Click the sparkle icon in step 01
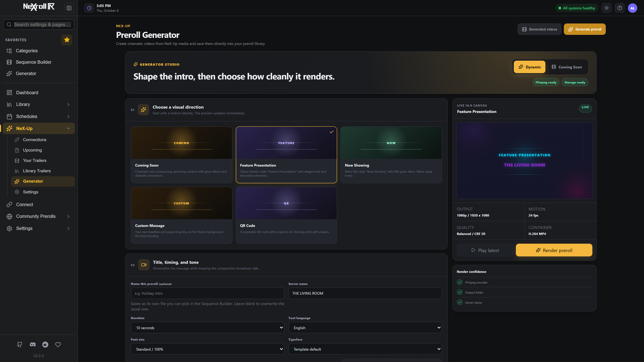The width and height of the screenshot is (644, 362). coord(144,110)
